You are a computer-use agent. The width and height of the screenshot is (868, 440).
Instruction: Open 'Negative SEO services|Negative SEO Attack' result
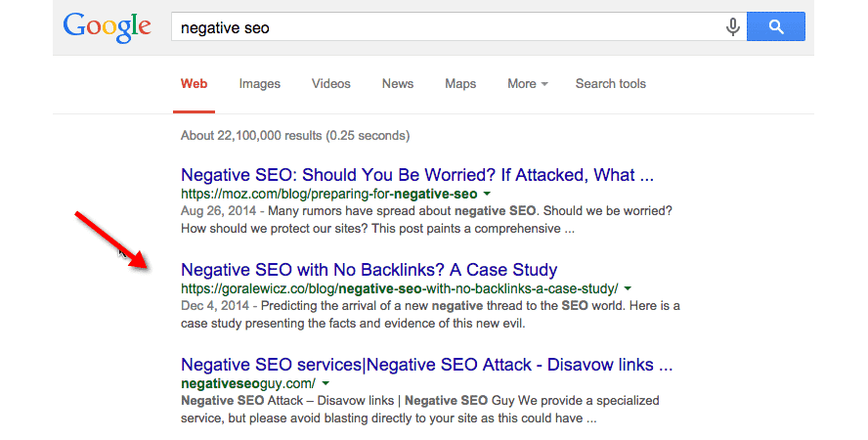point(427,365)
